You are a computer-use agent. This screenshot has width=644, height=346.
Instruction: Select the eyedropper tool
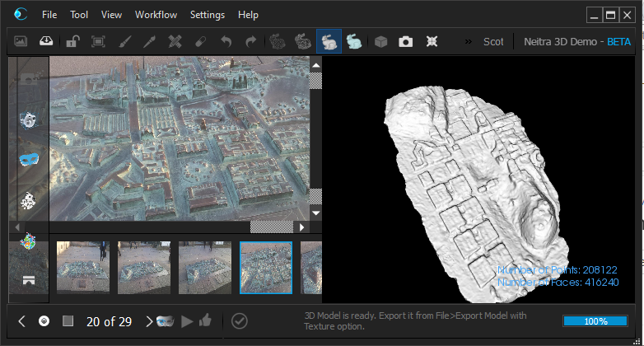click(x=149, y=41)
